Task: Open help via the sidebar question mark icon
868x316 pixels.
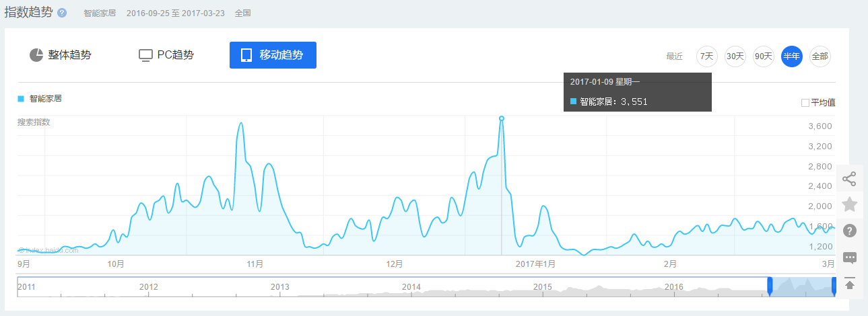Action: (x=849, y=231)
